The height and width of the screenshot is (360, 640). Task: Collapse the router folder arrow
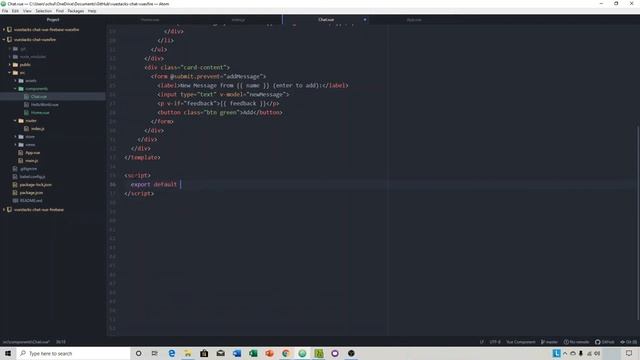pos(16,121)
